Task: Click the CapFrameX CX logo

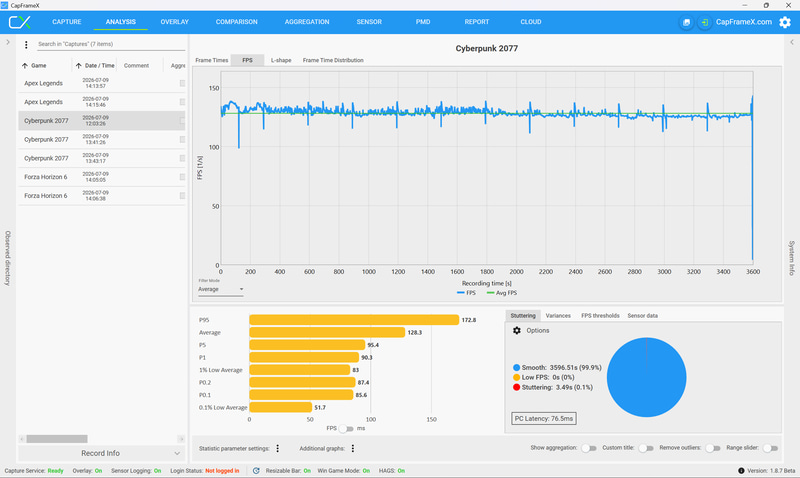Action: pos(20,22)
